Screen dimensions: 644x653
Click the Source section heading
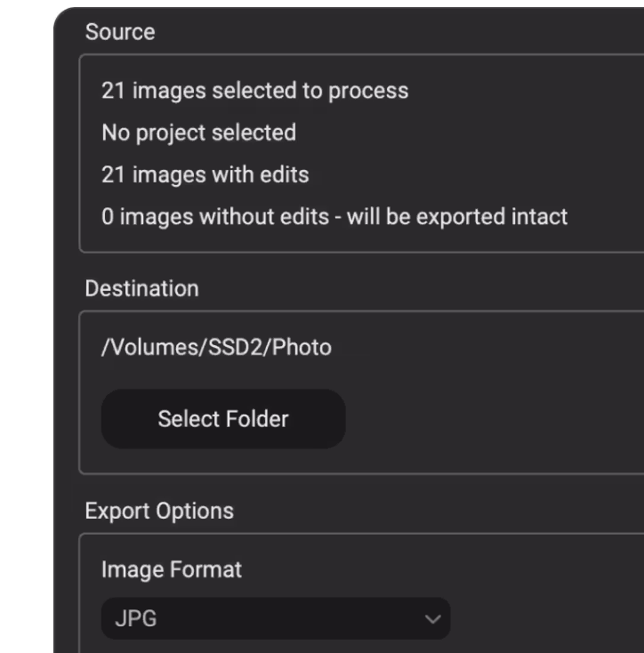pos(120,32)
